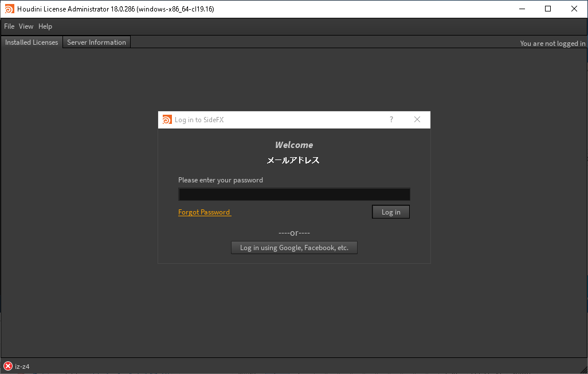Log in using Google, Facebook, etc.
This screenshot has width=588, height=374.
294,247
